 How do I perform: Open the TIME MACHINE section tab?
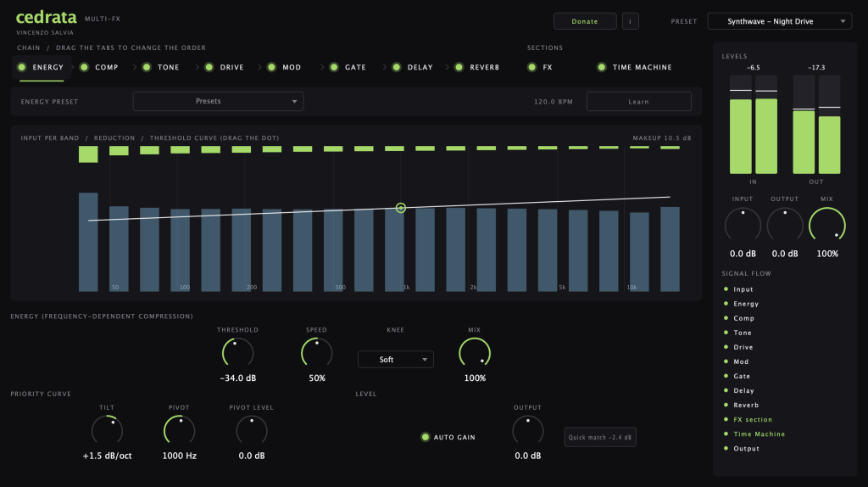coord(643,68)
